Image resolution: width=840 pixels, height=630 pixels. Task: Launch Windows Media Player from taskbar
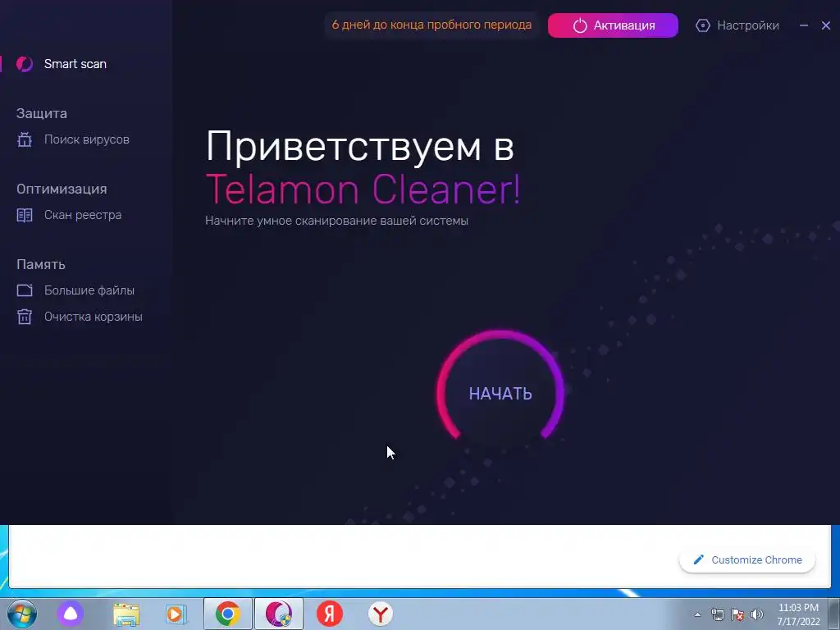pos(176,614)
